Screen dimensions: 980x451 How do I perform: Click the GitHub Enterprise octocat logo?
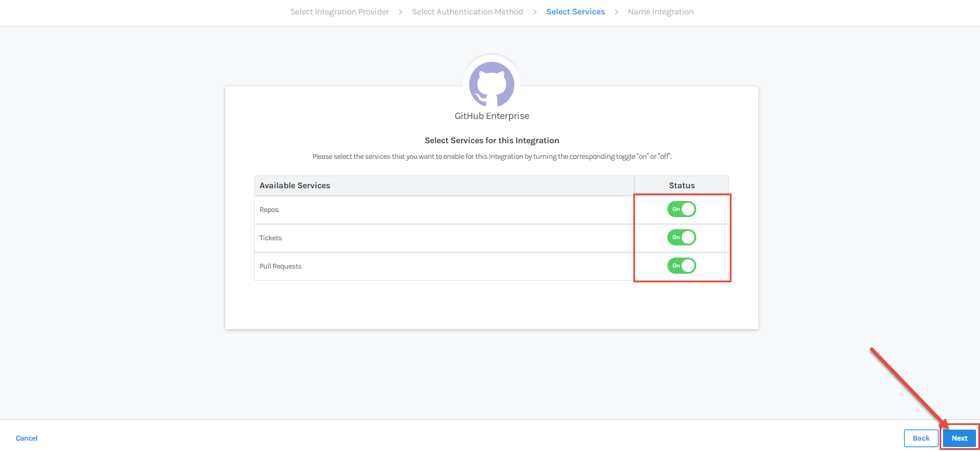(x=492, y=84)
